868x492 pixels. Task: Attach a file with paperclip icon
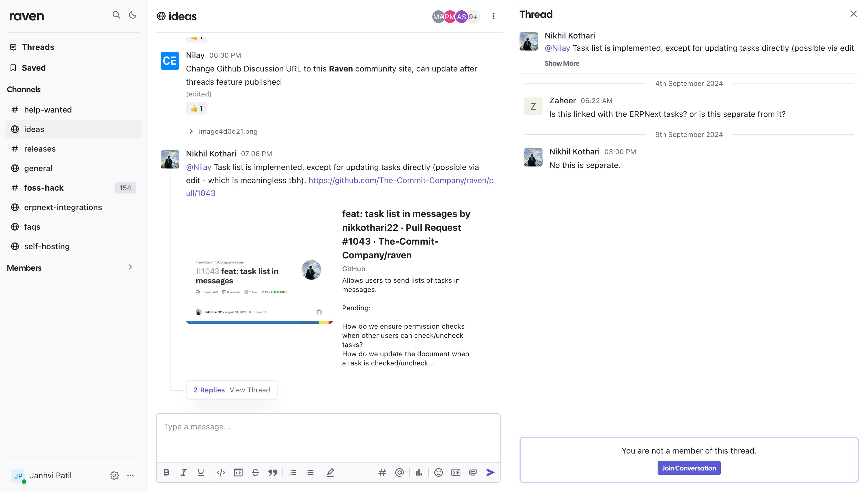473,472
